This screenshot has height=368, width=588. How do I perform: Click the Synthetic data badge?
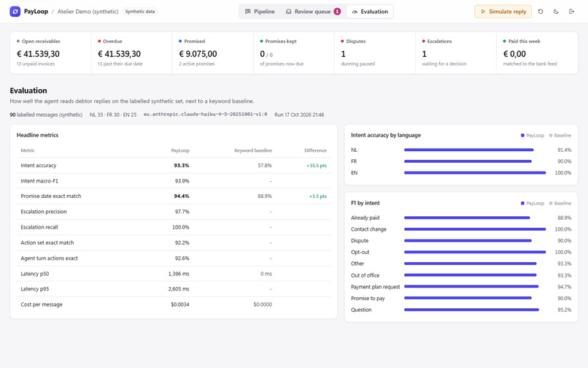point(140,12)
